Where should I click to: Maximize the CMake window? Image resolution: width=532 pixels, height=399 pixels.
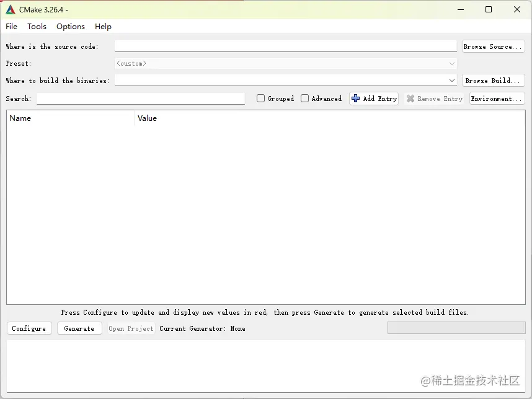[489, 9]
